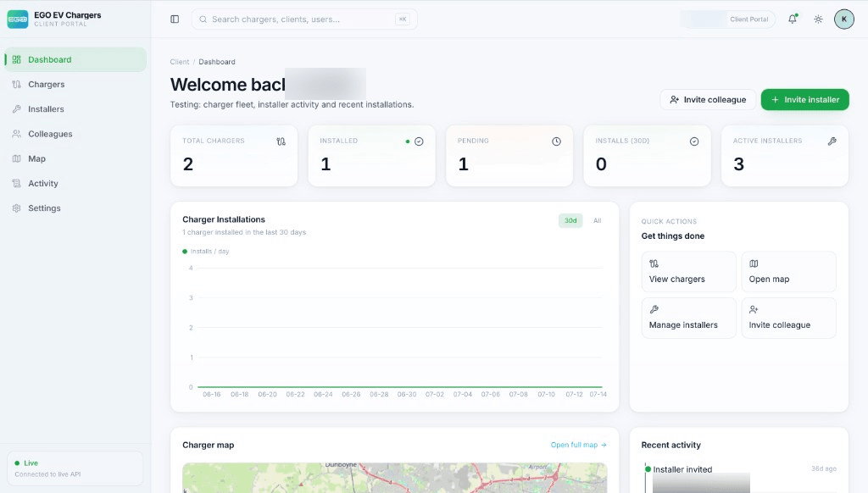Click the Total Chargers value 2
The width and height of the screenshot is (868, 493).
[x=188, y=164]
